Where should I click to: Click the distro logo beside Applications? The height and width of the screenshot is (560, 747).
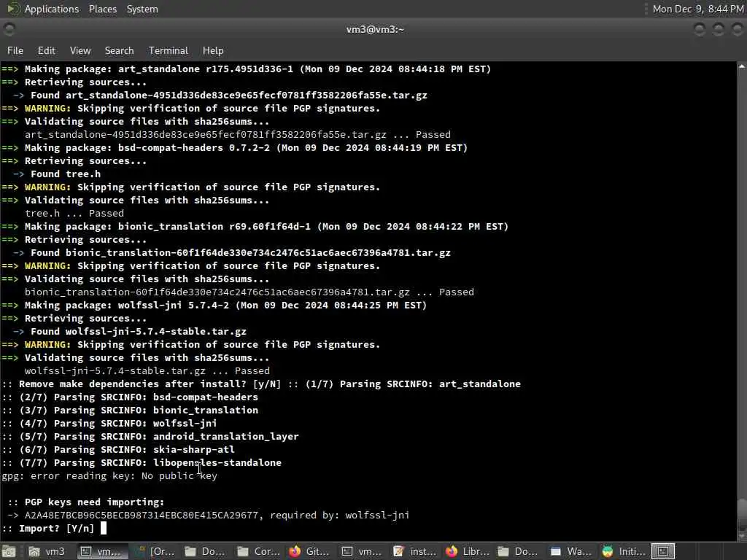pos(13,9)
